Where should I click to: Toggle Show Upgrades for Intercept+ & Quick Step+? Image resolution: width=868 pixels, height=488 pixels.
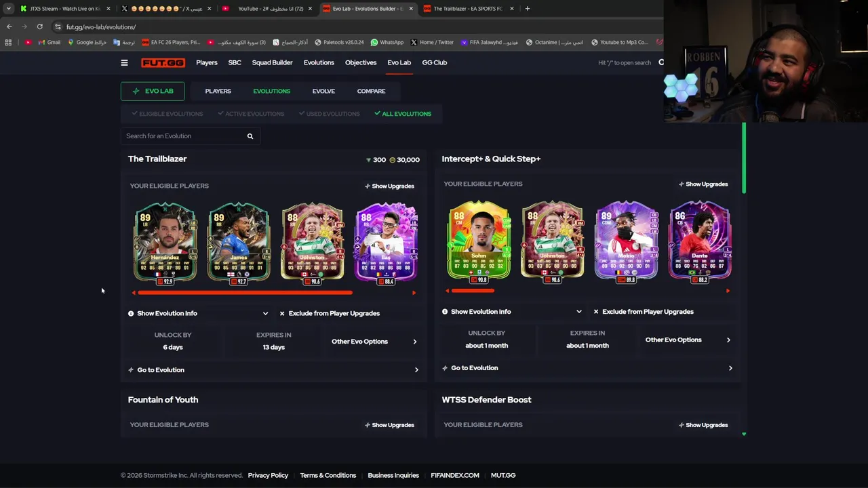click(703, 184)
